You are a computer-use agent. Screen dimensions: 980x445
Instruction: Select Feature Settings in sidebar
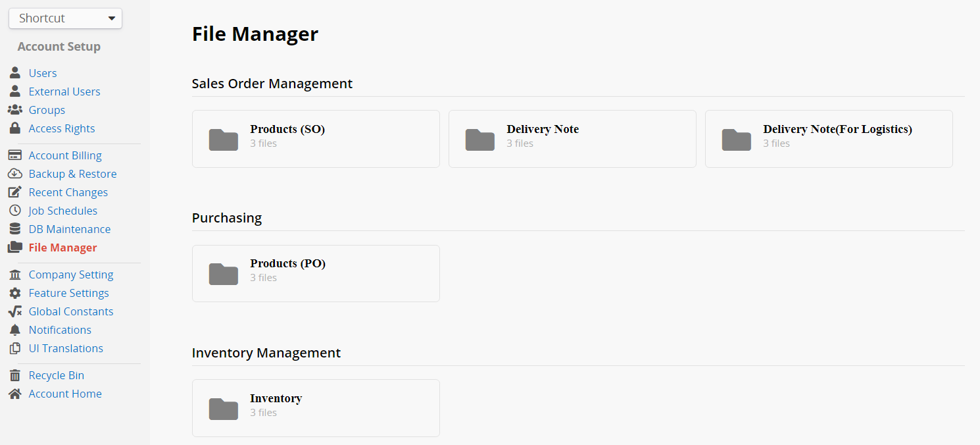pyautogui.click(x=68, y=293)
